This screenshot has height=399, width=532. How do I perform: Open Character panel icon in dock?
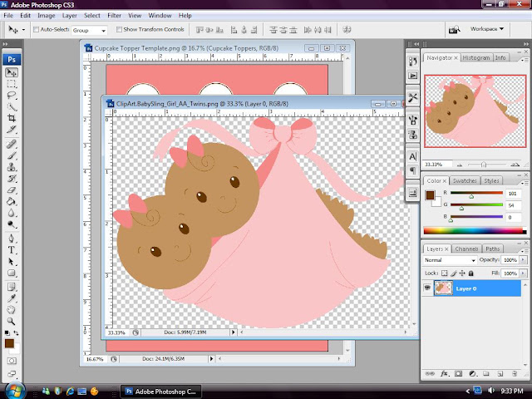point(412,157)
